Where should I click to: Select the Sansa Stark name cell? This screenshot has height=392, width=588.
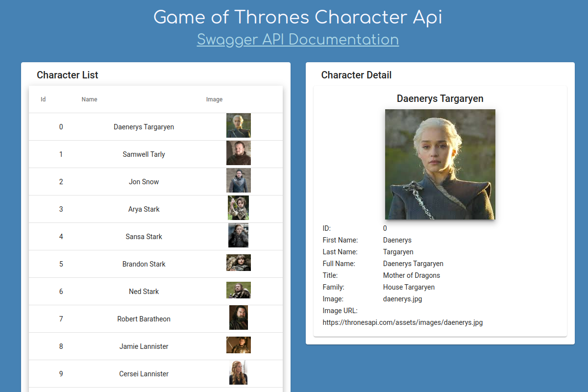click(144, 237)
